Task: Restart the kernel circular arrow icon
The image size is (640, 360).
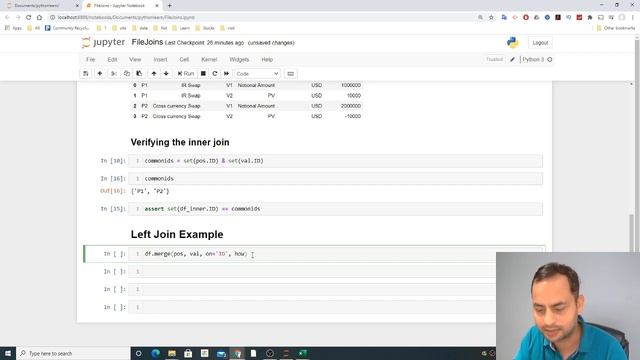Action: [215, 73]
